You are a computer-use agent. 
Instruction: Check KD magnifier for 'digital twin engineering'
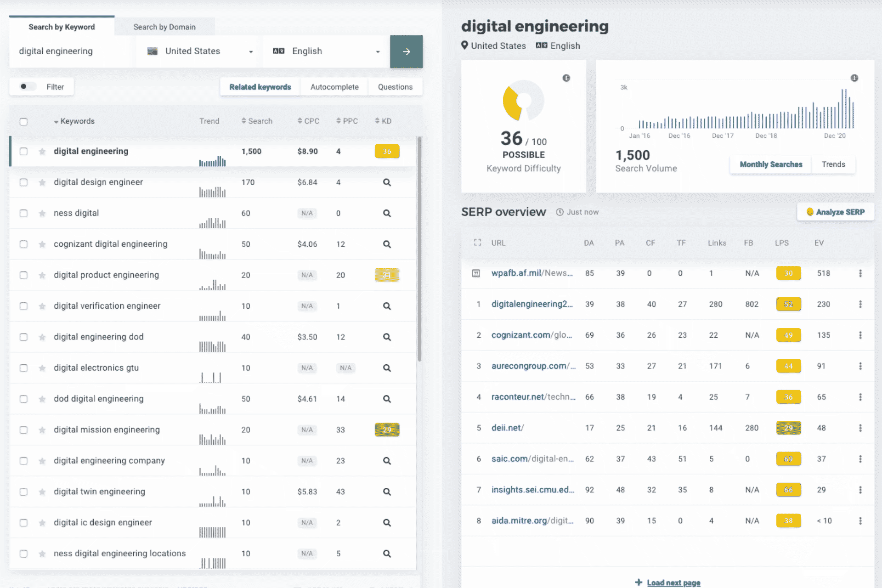[x=387, y=492]
